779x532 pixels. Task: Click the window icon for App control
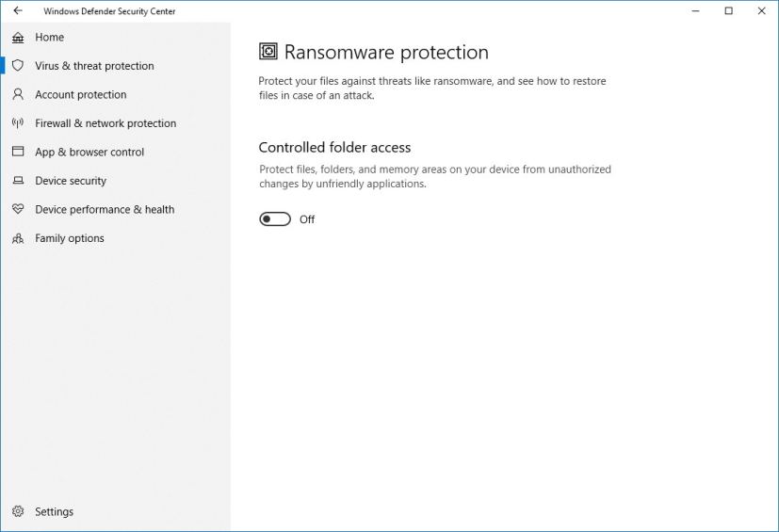(18, 152)
